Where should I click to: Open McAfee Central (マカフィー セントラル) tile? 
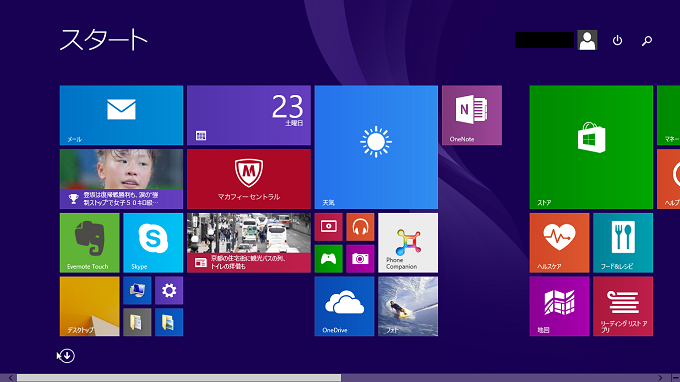point(249,179)
